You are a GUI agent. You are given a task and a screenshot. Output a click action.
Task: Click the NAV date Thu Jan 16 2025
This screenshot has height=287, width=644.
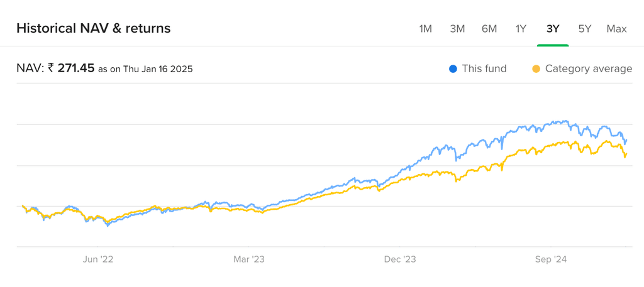pyautogui.click(x=157, y=69)
